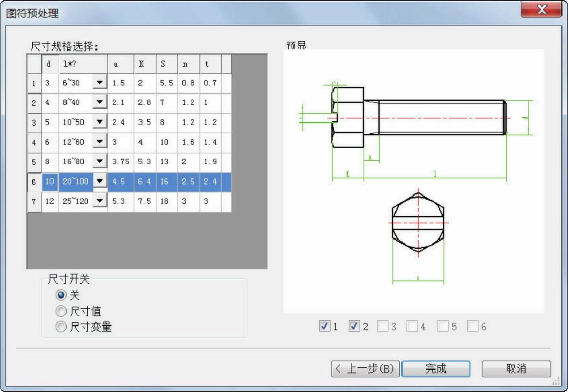Uncheck view checkbox 2
This screenshot has width=568, height=392.
[354, 326]
